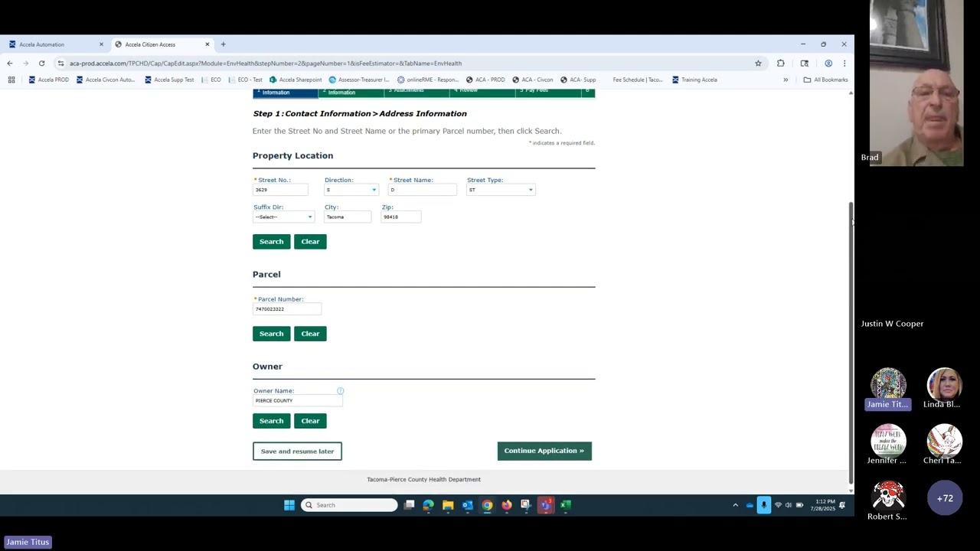
Task: Open Excel from the taskbar
Action: tap(565, 505)
